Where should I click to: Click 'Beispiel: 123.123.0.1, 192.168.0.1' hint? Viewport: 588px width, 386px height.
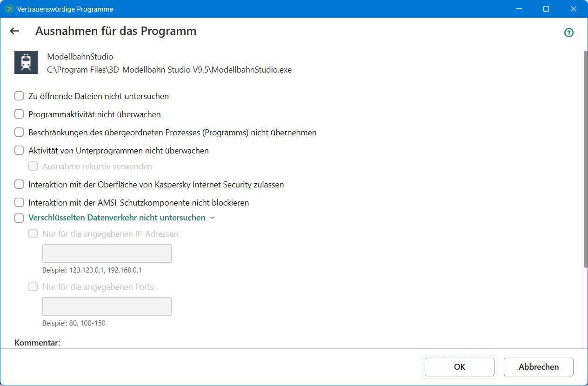click(x=92, y=270)
